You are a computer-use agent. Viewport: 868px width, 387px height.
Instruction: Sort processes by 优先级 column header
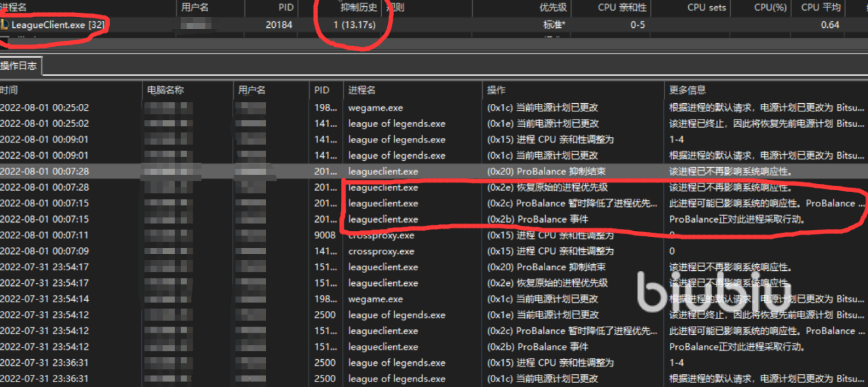coord(554,7)
